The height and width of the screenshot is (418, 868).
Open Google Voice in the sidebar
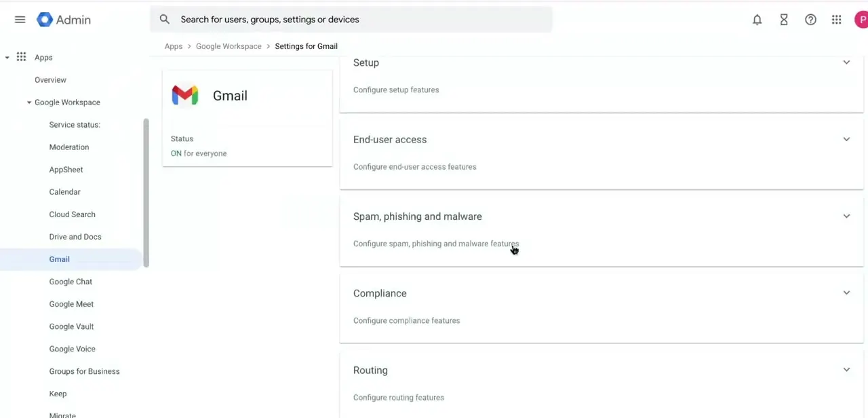[72, 349]
